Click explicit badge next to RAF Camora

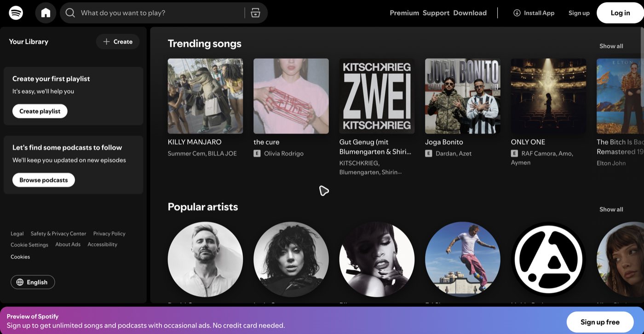(515, 153)
